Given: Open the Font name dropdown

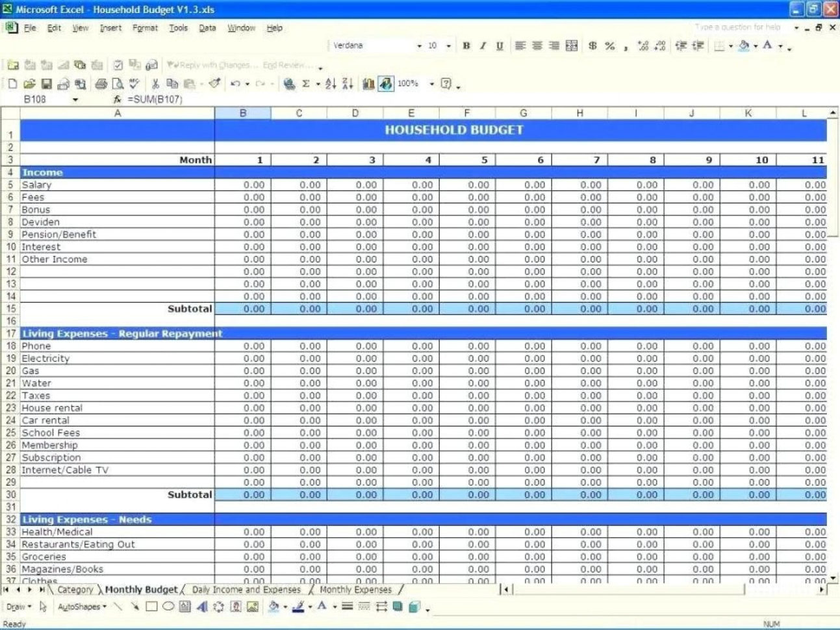Looking at the screenshot, I should pos(419,46).
